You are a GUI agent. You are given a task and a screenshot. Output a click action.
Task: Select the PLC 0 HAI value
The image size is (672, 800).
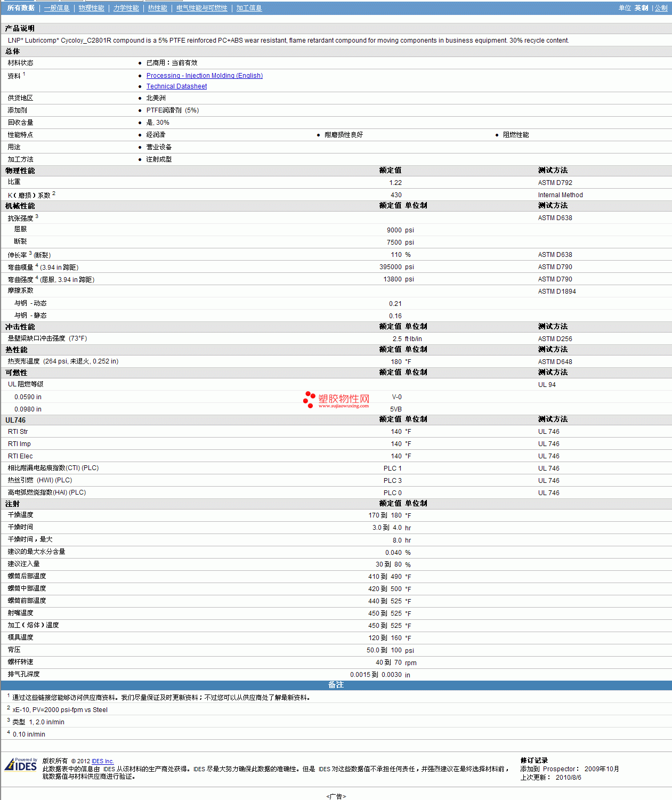tap(393, 493)
